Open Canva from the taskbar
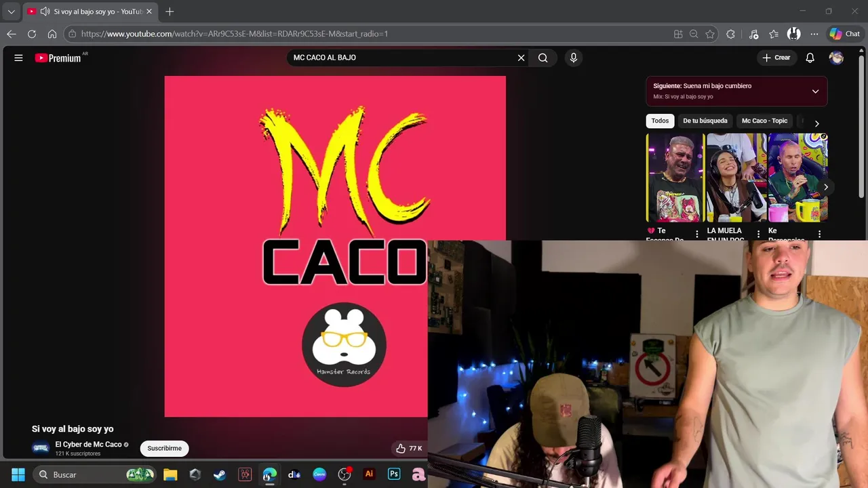The height and width of the screenshot is (488, 868). 319,474
